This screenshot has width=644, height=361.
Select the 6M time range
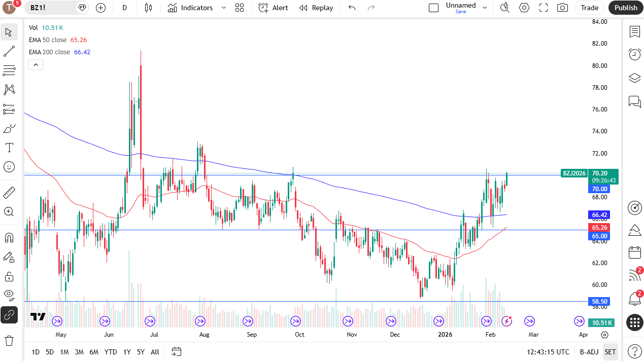pyautogui.click(x=94, y=352)
